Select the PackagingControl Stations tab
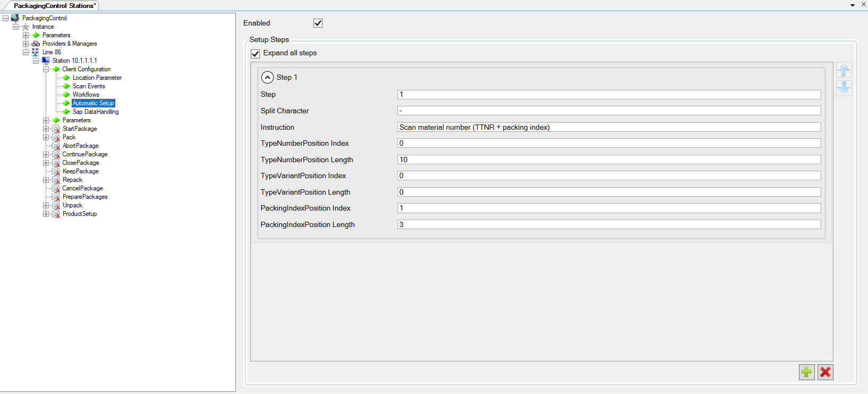 pos(55,6)
